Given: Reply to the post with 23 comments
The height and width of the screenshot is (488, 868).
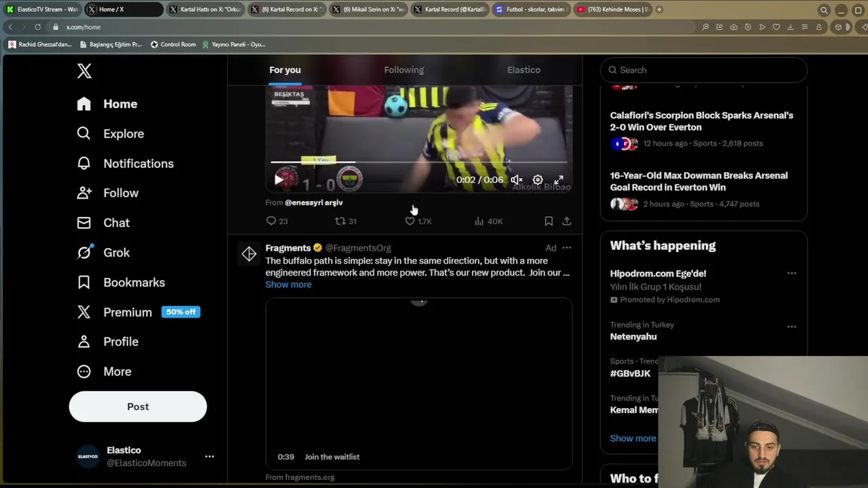Looking at the screenshot, I should [x=277, y=221].
